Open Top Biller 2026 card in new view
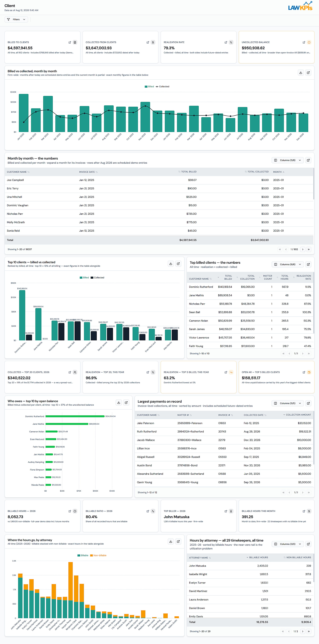This screenshot has width=319, height=644. pos(226,511)
